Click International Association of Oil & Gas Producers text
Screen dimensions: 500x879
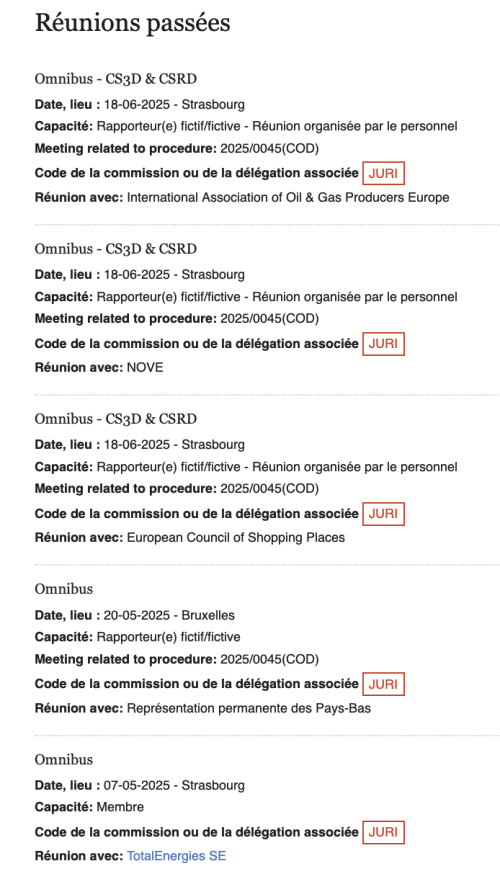pyautogui.click(x=288, y=197)
